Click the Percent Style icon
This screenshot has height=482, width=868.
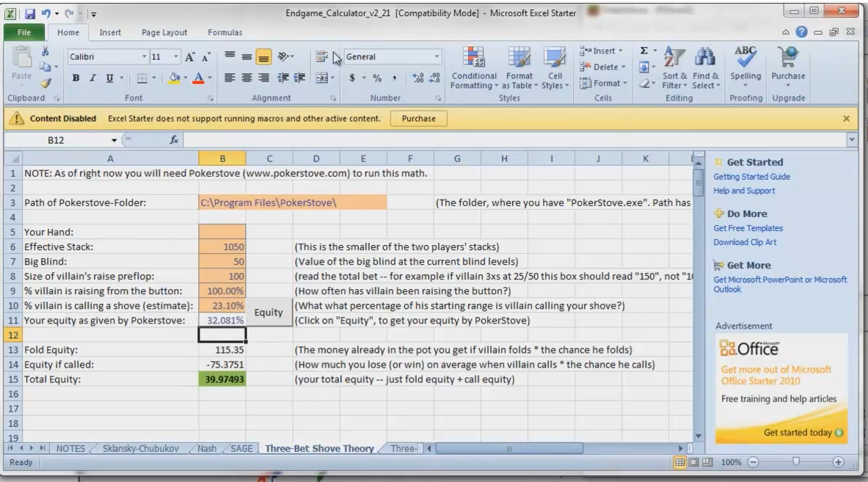tap(377, 78)
